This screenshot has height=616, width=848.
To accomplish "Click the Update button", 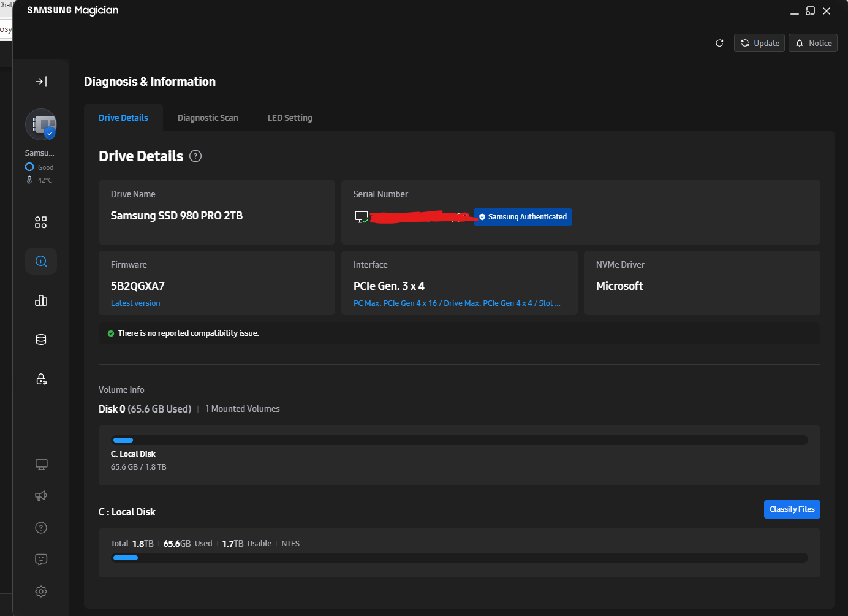I will (759, 43).
